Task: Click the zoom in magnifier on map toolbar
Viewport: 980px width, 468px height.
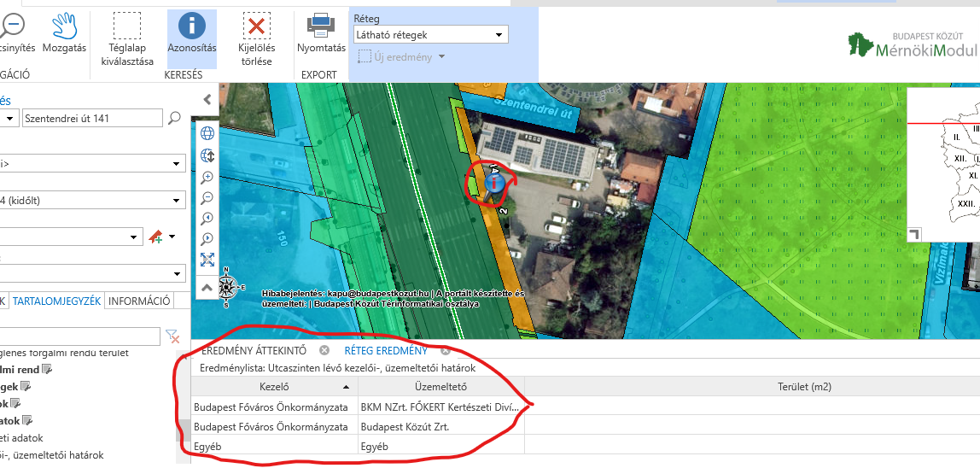Action: tap(207, 178)
